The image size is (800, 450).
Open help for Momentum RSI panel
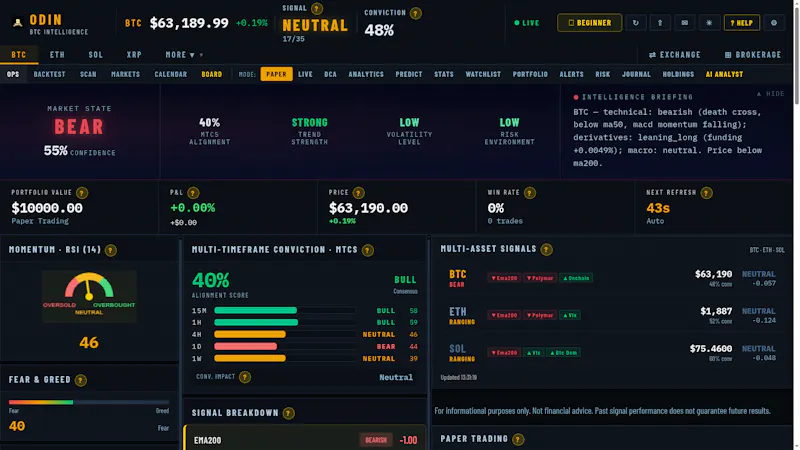click(111, 250)
